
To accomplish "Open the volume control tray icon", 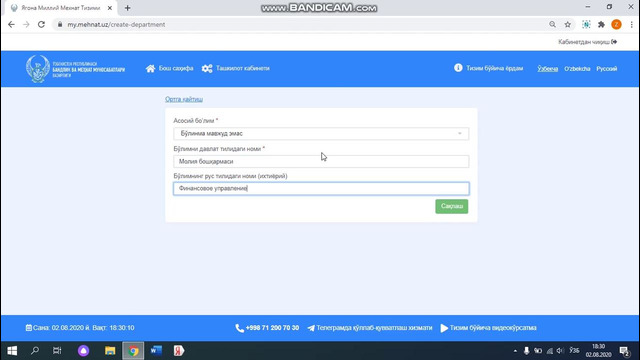I will (560, 351).
